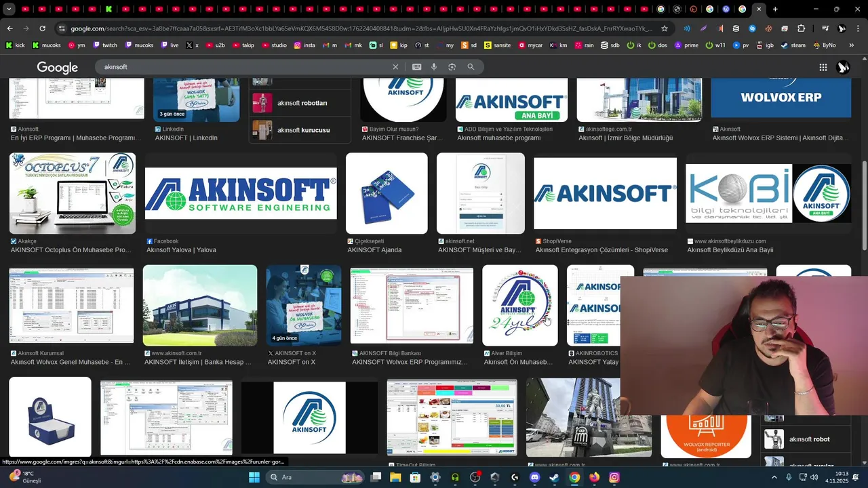Open the studio bookmark
Image resolution: width=868 pixels, height=488 pixels.
point(274,45)
